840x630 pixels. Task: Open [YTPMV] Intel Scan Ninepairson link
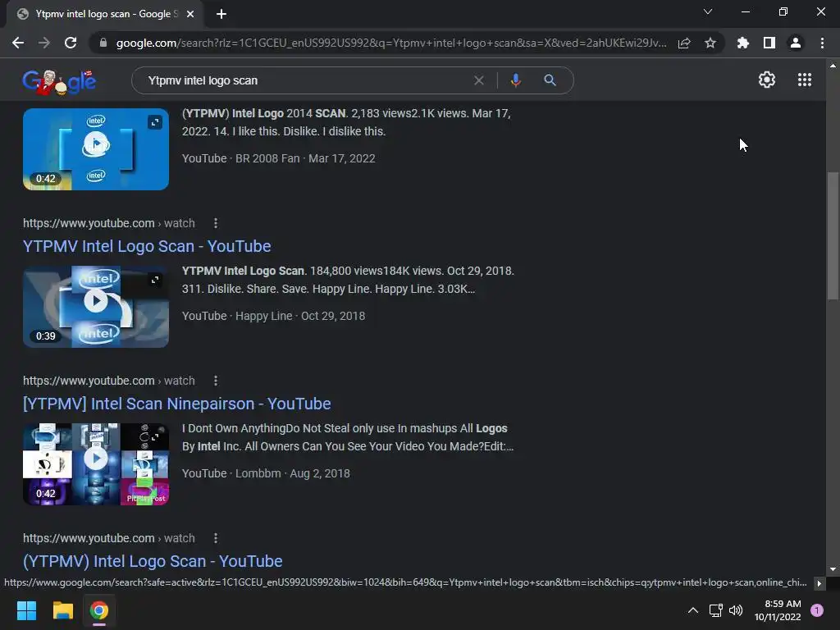tap(177, 404)
